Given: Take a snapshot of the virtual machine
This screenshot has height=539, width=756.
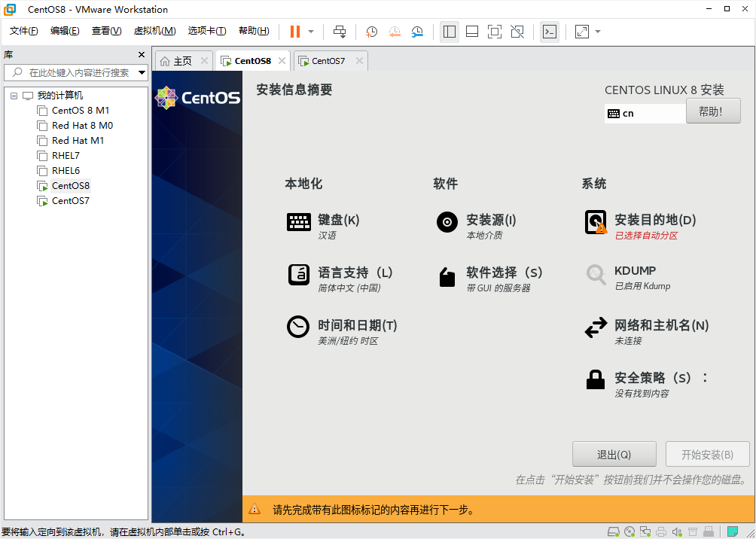Looking at the screenshot, I should (x=371, y=32).
